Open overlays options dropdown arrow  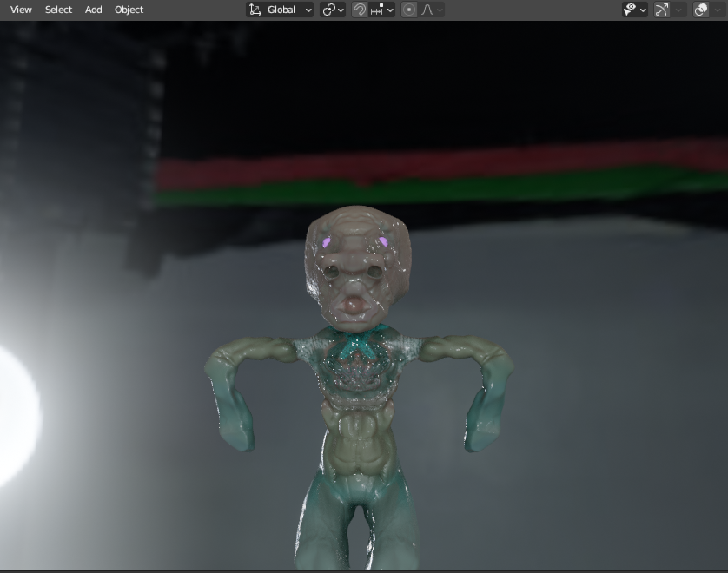[718, 10]
